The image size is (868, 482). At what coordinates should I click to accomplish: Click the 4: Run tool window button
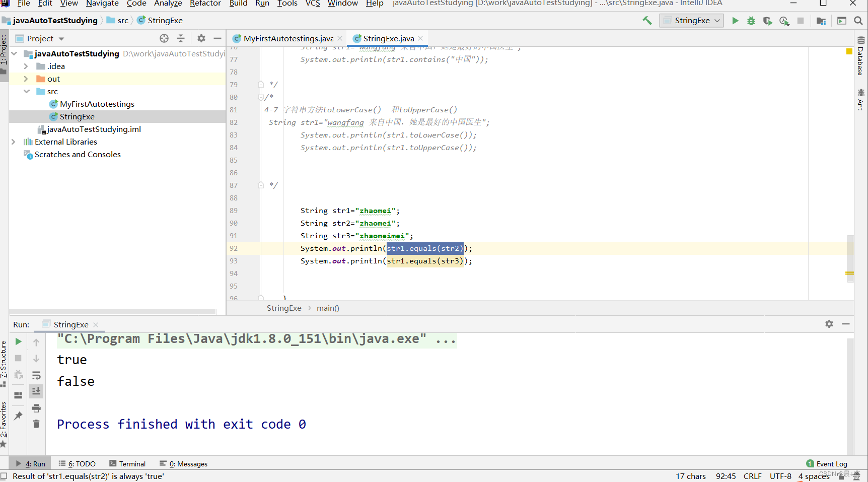[x=30, y=464]
